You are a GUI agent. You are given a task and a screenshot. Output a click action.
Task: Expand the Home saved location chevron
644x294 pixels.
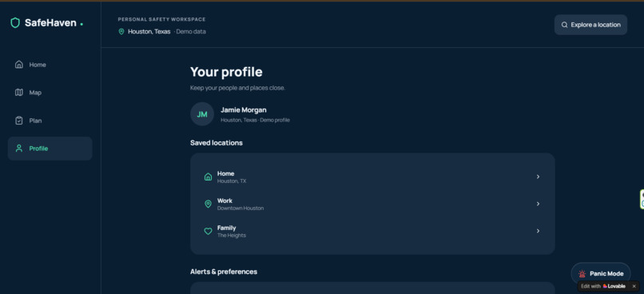(538, 177)
